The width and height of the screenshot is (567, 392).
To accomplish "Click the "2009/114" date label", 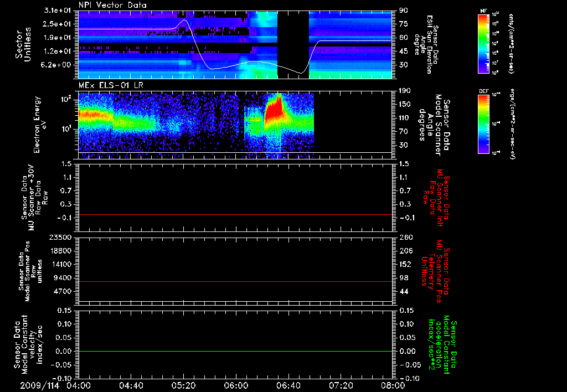I will [x=39, y=385].
